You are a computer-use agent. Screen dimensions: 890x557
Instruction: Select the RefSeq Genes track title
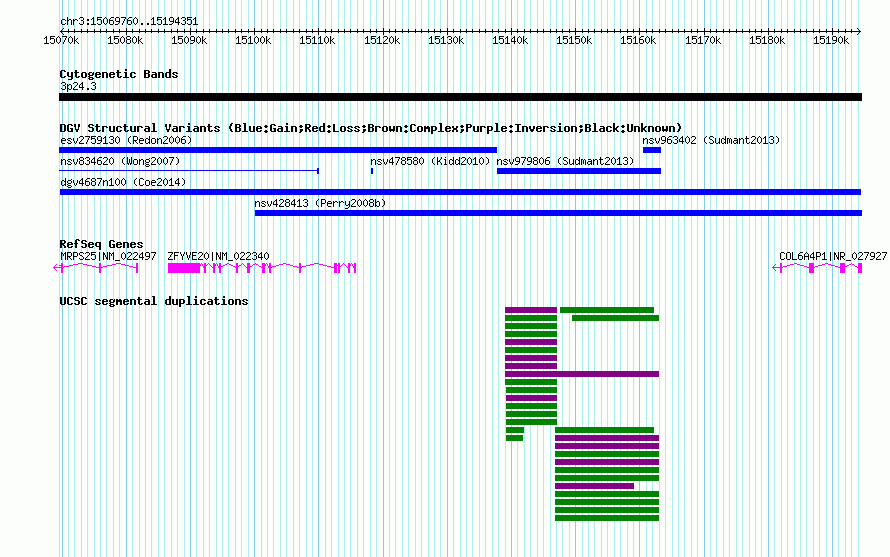102,244
